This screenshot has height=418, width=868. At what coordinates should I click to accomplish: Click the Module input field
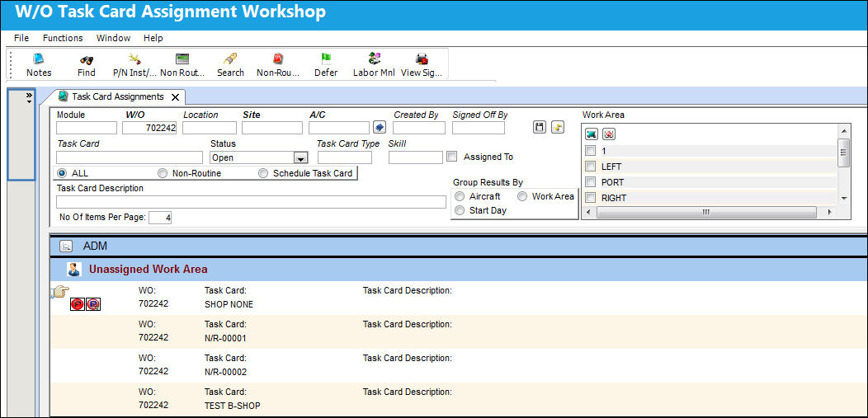(87, 128)
